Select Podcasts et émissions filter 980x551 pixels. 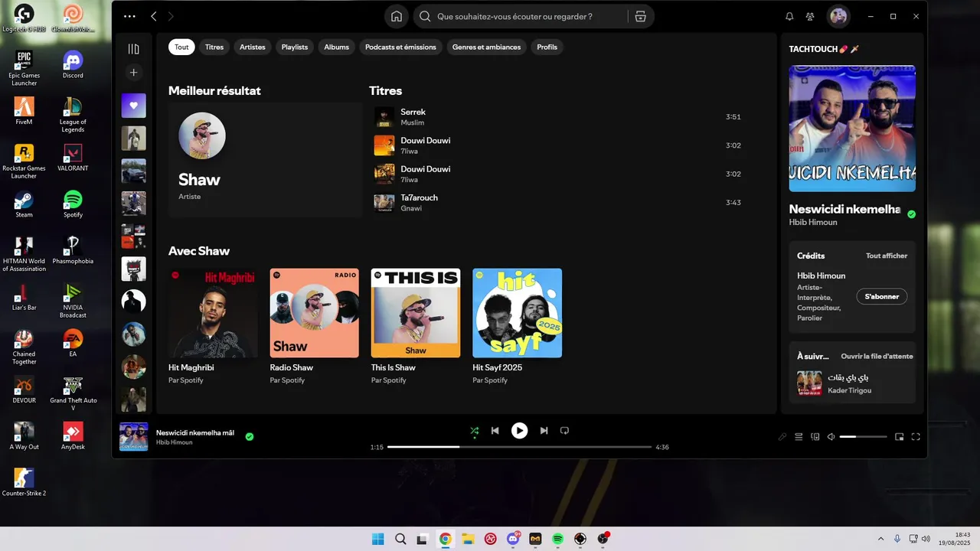pos(400,47)
